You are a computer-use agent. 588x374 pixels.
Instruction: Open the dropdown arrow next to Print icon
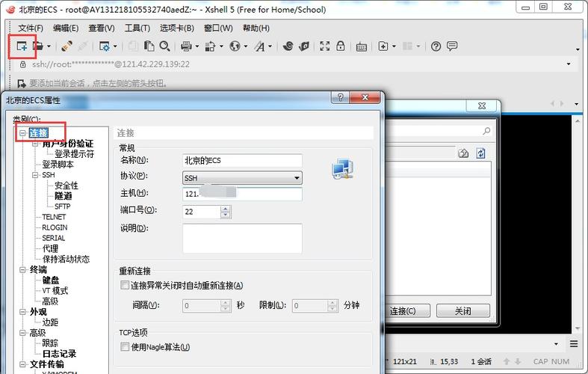tap(197, 46)
